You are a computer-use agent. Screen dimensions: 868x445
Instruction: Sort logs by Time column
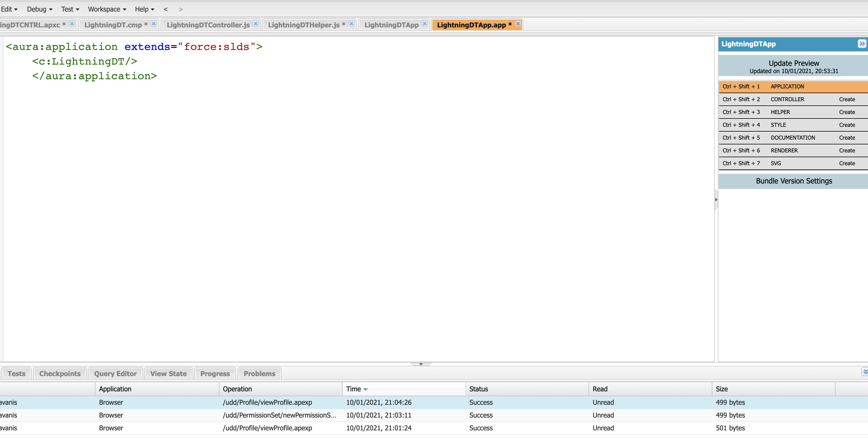coord(354,389)
